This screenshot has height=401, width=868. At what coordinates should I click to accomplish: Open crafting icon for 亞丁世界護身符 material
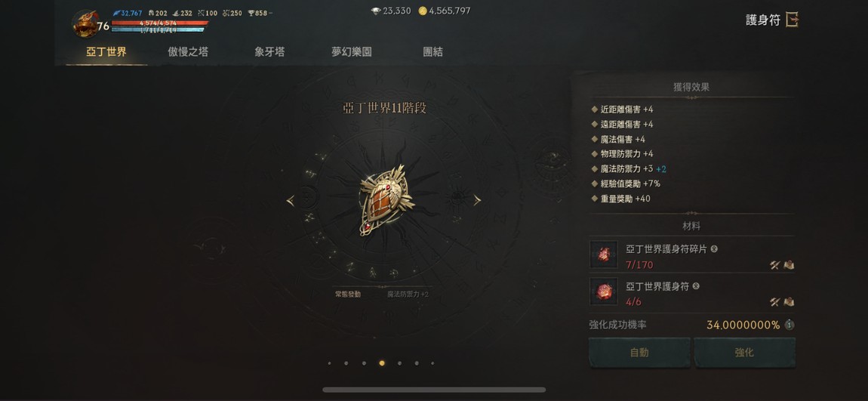(x=774, y=302)
